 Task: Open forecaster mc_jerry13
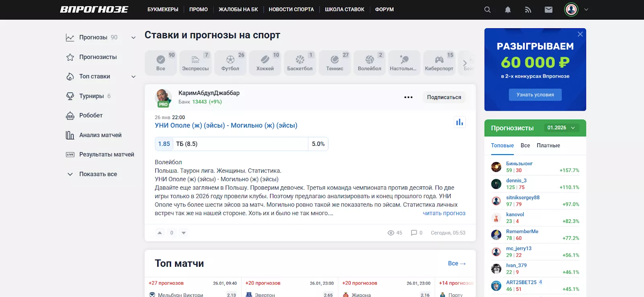(x=519, y=248)
